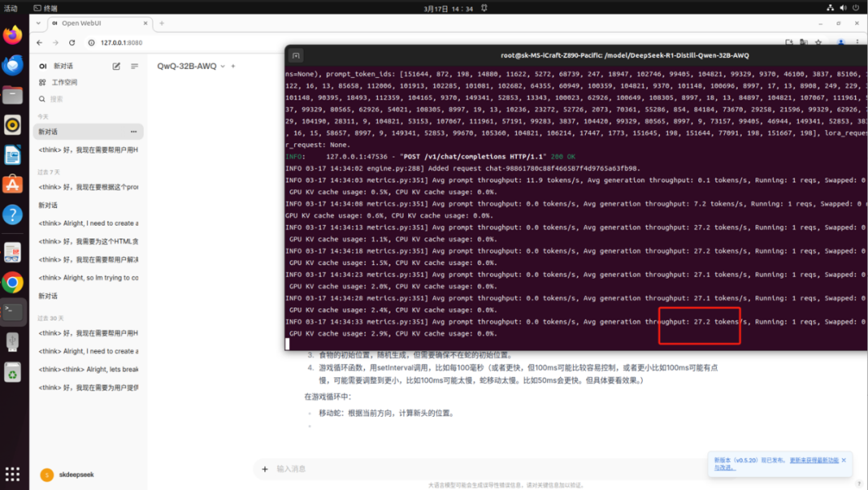
Task: Launch Firefox from the Ubuntu dock
Action: 12,35
